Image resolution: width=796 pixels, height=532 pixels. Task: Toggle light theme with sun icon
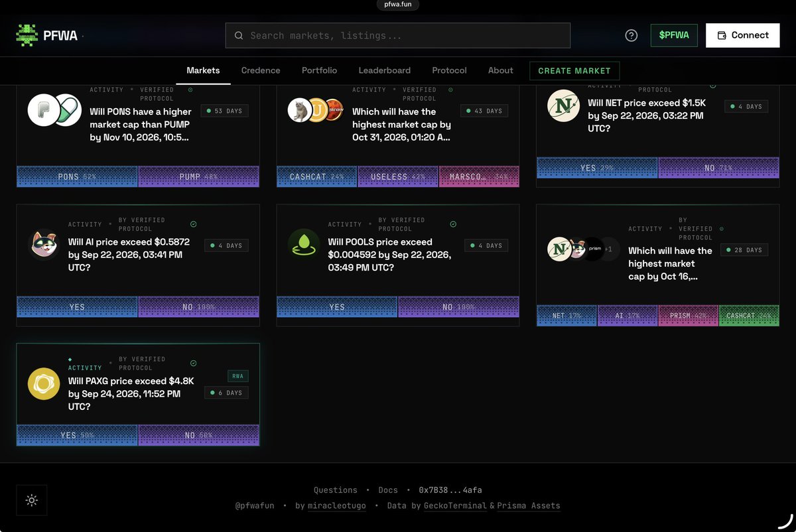(32, 500)
